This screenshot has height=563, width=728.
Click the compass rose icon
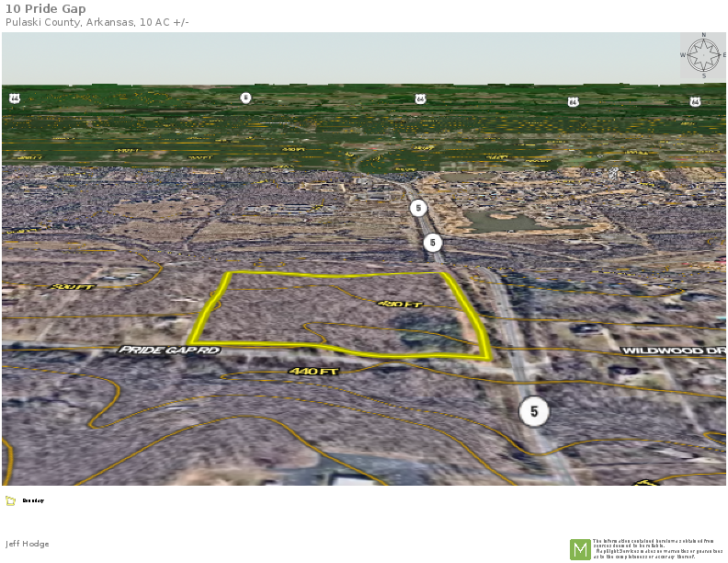point(703,55)
